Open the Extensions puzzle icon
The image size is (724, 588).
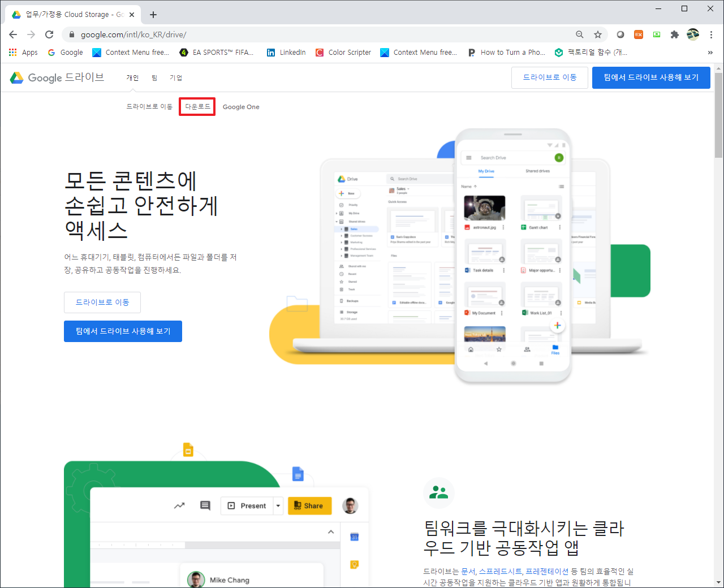click(675, 34)
